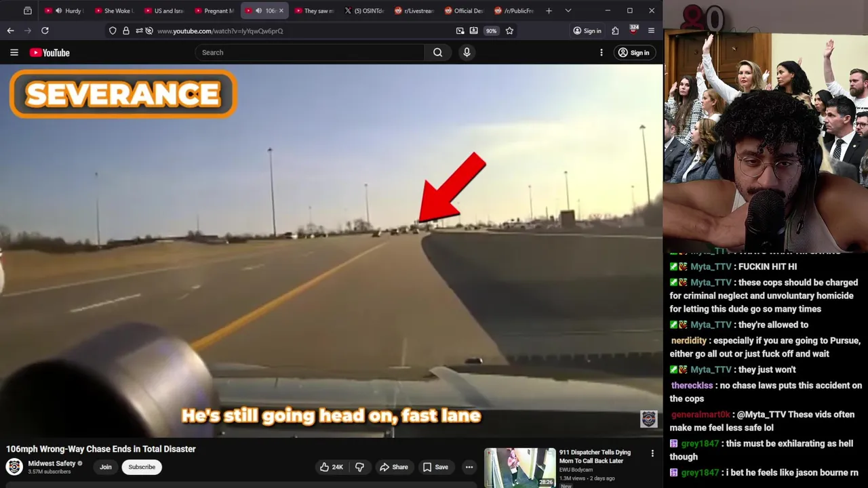Switch to the '(5) OSINTde' X tab
This screenshot has height=488, width=868.
click(x=364, y=11)
